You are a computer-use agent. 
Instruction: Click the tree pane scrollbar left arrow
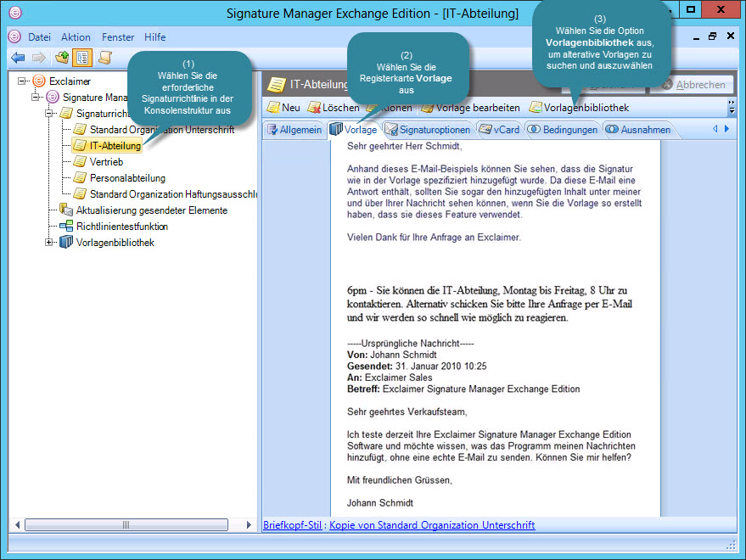click(x=17, y=525)
